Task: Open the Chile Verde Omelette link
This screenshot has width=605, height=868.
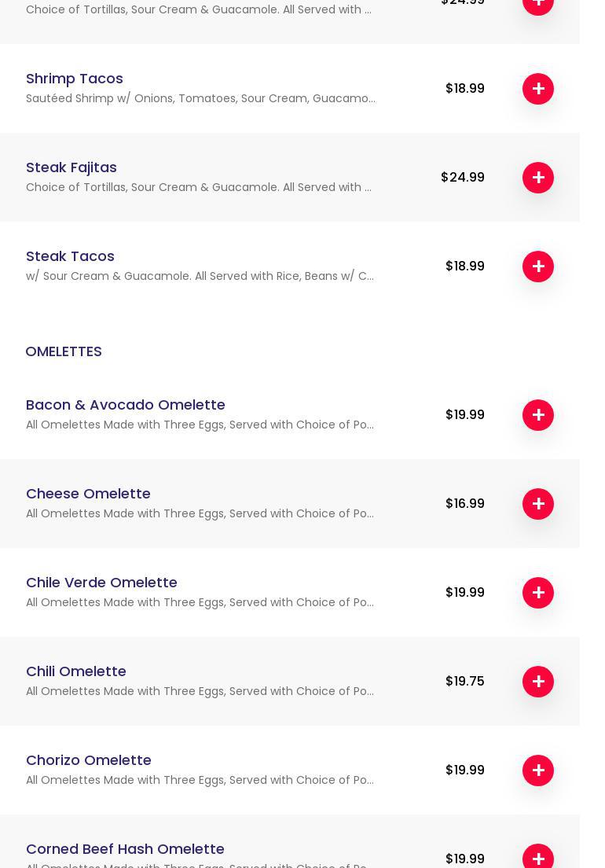Action: (x=101, y=583)
